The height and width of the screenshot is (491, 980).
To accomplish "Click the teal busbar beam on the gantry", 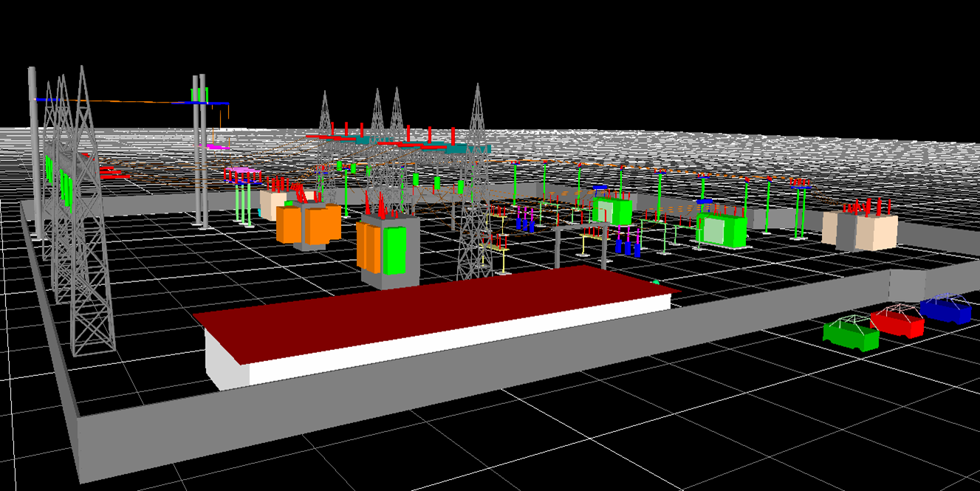I will 443,148.
